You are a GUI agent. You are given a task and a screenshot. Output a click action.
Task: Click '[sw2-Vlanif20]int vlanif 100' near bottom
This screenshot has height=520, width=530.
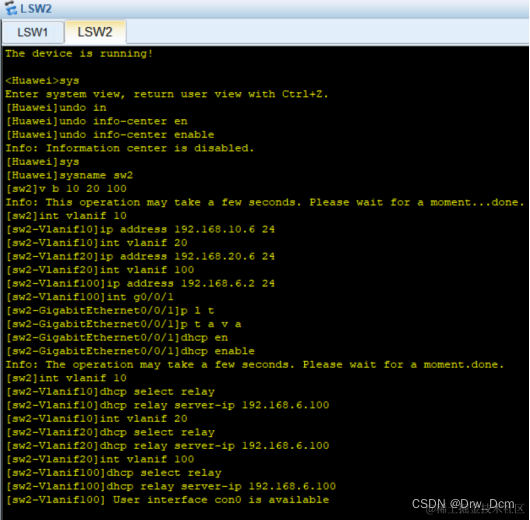[100, 459]
